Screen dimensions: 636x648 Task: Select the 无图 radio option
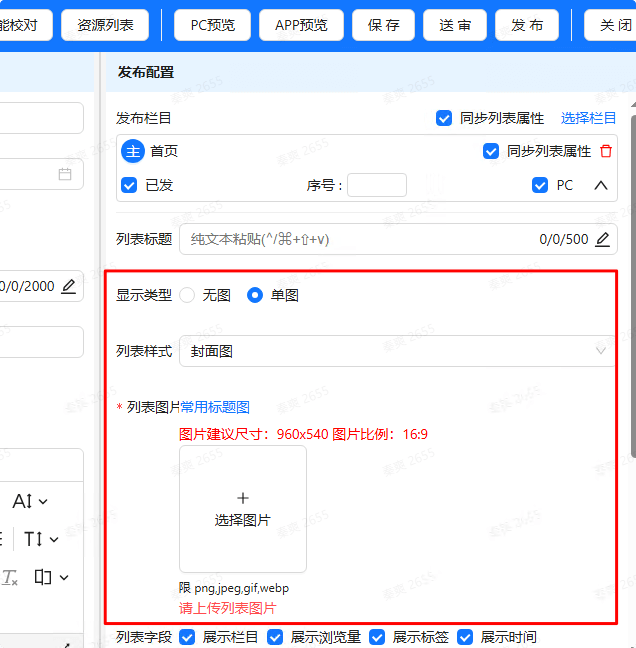click(x=187, y=295)
